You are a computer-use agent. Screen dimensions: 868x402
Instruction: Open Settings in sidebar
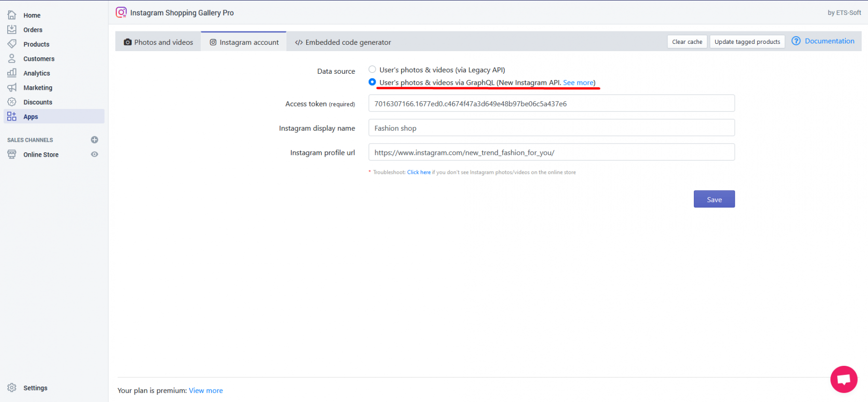[35, 388]
